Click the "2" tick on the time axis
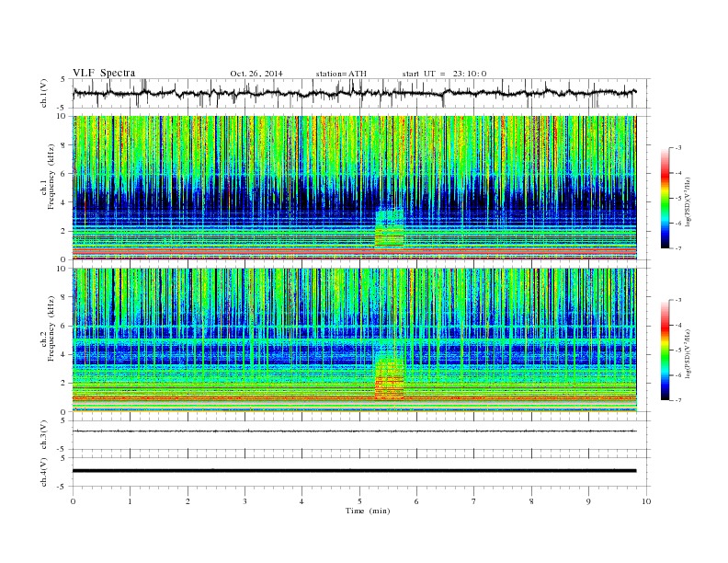Image resolution: width=728 pixels, height=563 pixels. tap(188, 501)
